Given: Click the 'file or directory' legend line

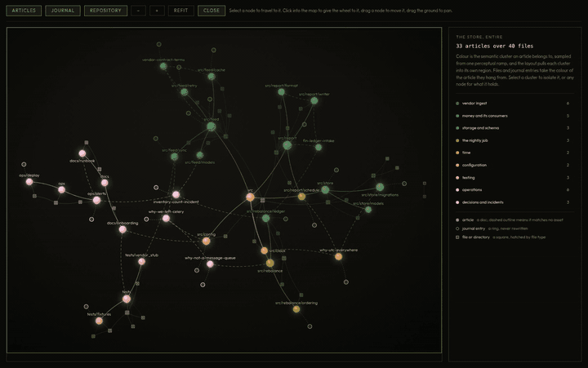Looking at the screenshot, I should pyautogui.click(x=501, y=237).
